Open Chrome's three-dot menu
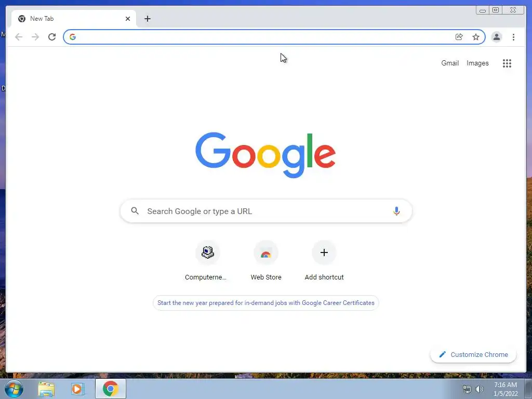The height and width of the screenshot is (399, 532). point(513,37)
